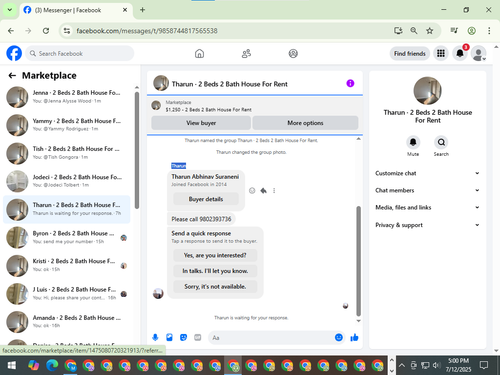The height and width of the screenshot is (375, 500).
Task: Open the Friends icon in top navigation
Action: coord(246,54)
